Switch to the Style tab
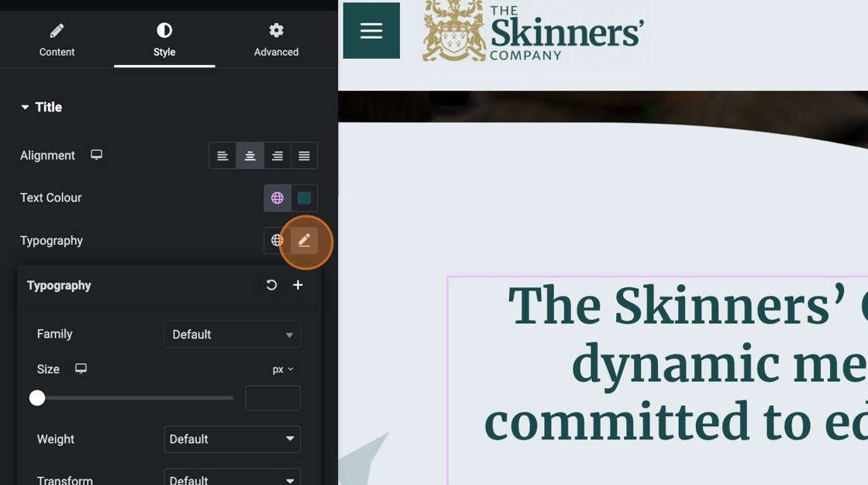The width and height of the screenshot is (868, 485). pos(164,40)
